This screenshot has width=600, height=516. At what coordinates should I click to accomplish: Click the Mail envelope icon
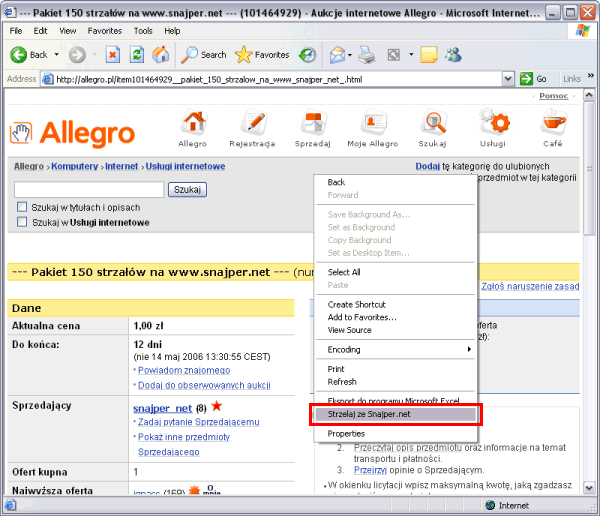coord(337,55)
